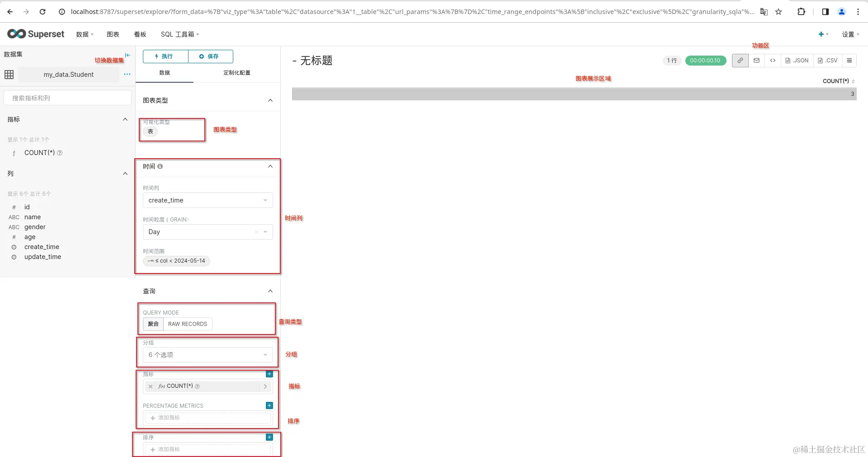This screenshot has height=457, width=868.
Task: Click the 搜索指标和列 search field
Action: (x=68, y=98)
